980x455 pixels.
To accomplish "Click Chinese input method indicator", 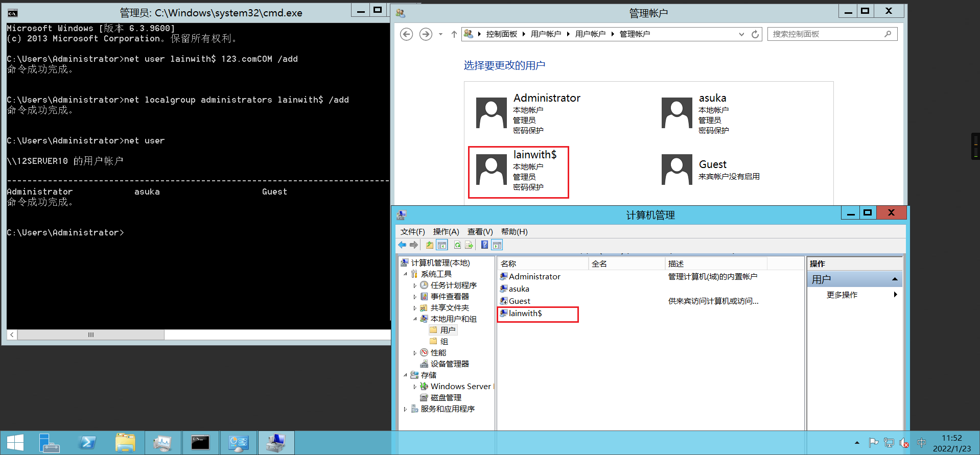I will 921,443.
